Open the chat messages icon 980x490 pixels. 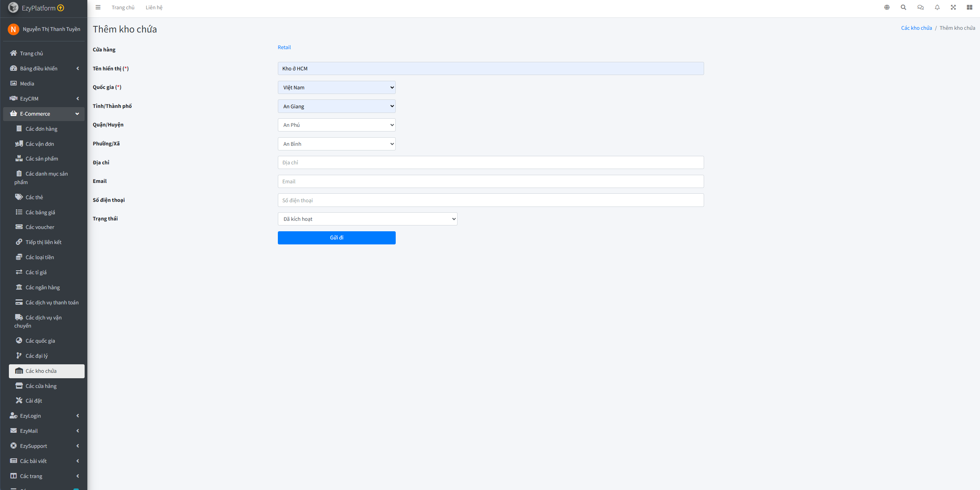(x=920, y=7)
